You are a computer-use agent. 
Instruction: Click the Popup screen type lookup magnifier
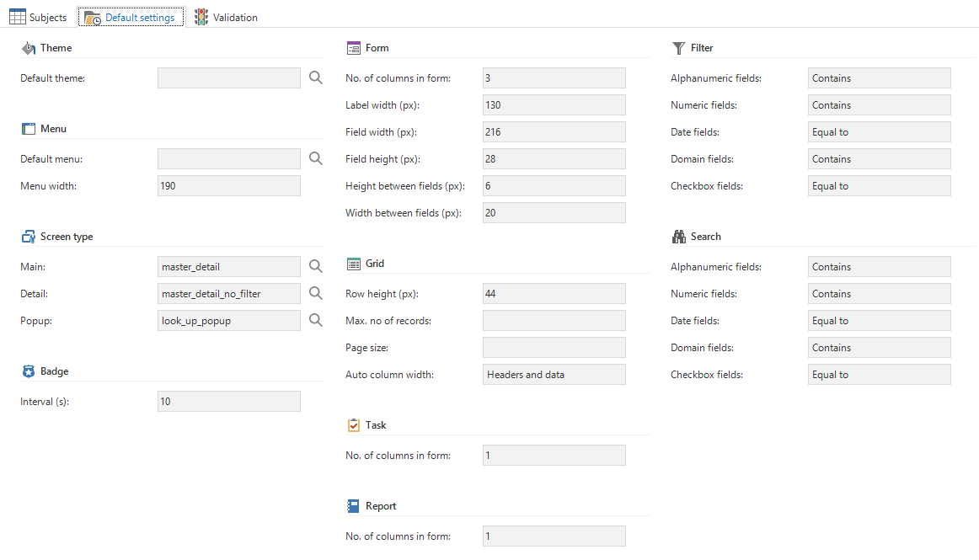(x=315, y=320)
